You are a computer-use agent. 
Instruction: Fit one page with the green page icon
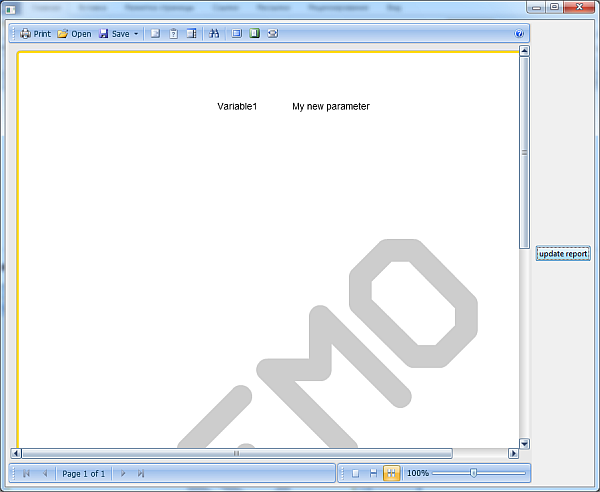point(254,34)
